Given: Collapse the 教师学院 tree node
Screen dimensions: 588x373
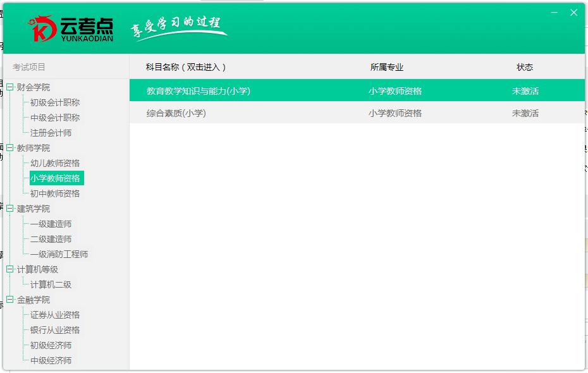Looking at the screenshot, I should point(10,148).
